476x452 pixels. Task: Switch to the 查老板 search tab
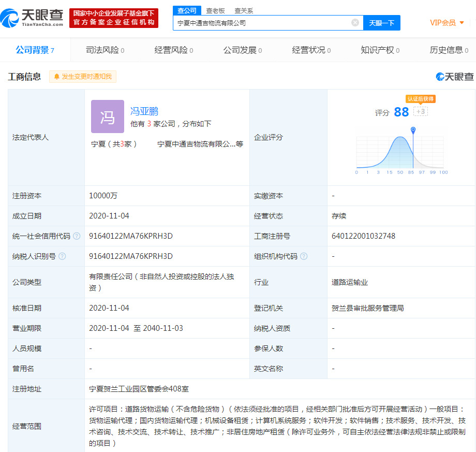point(215,11)
